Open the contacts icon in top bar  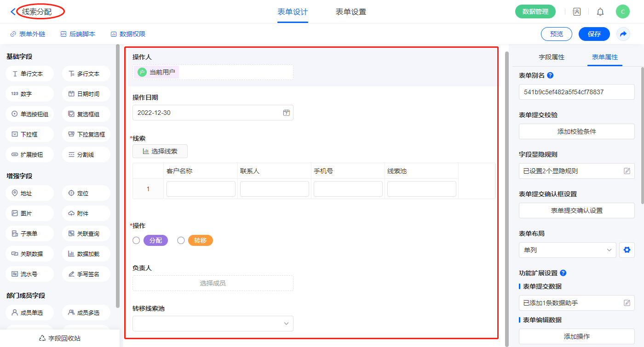click(x=576, y=12)
